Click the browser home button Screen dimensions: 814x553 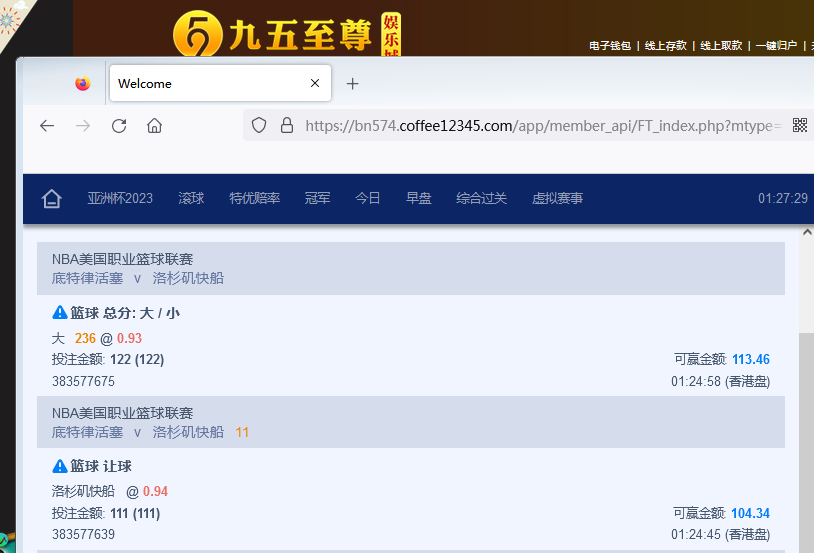[154, 125]
